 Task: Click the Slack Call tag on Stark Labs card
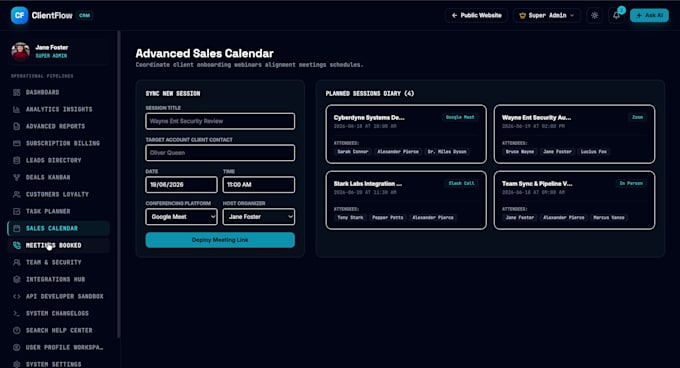461,183
